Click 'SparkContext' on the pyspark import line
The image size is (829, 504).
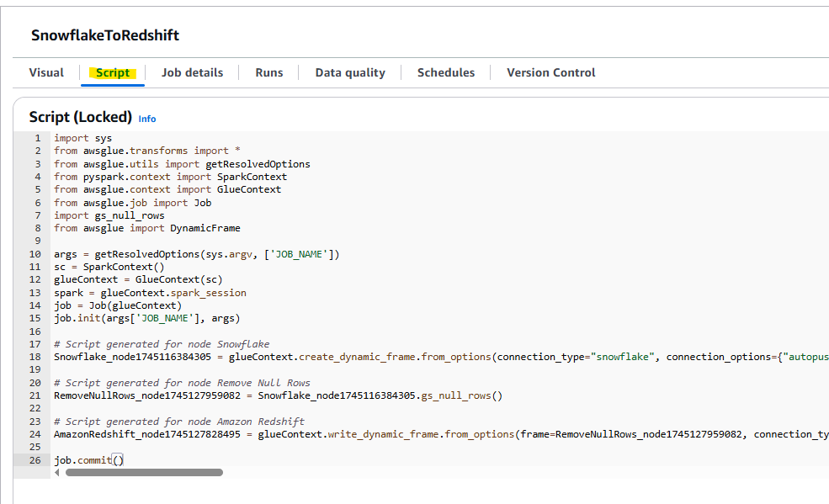point(252,177)
